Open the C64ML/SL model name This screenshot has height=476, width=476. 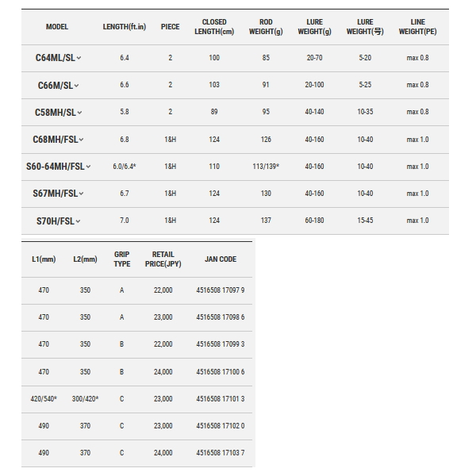pos(56,58)
